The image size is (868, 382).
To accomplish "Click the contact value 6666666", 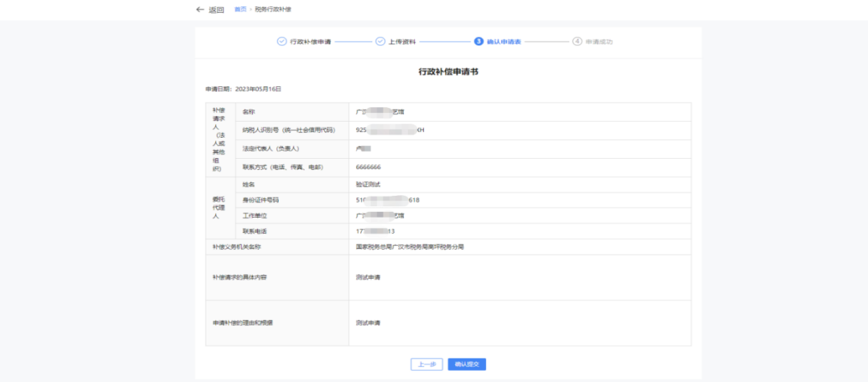I will tap(368, 167).
